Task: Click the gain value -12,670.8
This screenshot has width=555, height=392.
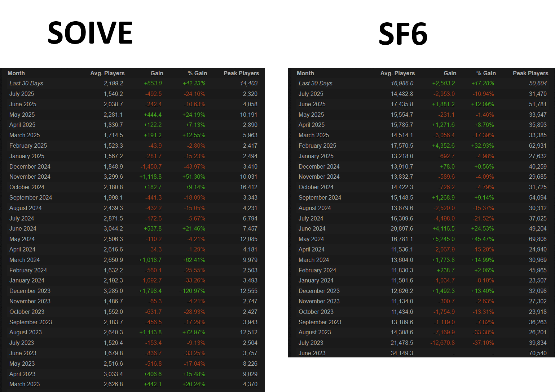Action: pyautogui.click(x=442, y=343)
